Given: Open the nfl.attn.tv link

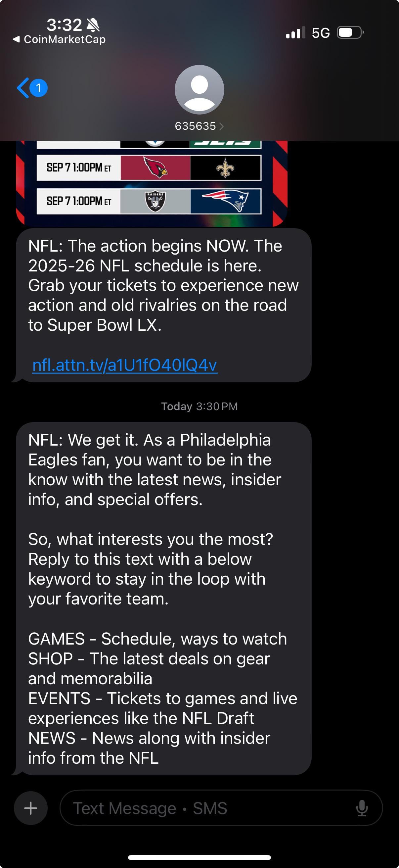Looking at the screenshot, I should coord(125,365).
